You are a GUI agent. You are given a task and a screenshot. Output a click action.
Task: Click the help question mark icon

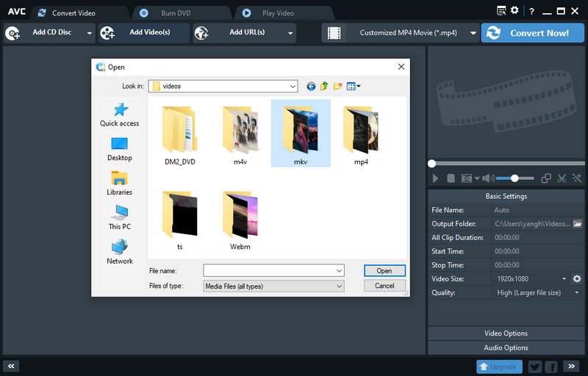531,12
